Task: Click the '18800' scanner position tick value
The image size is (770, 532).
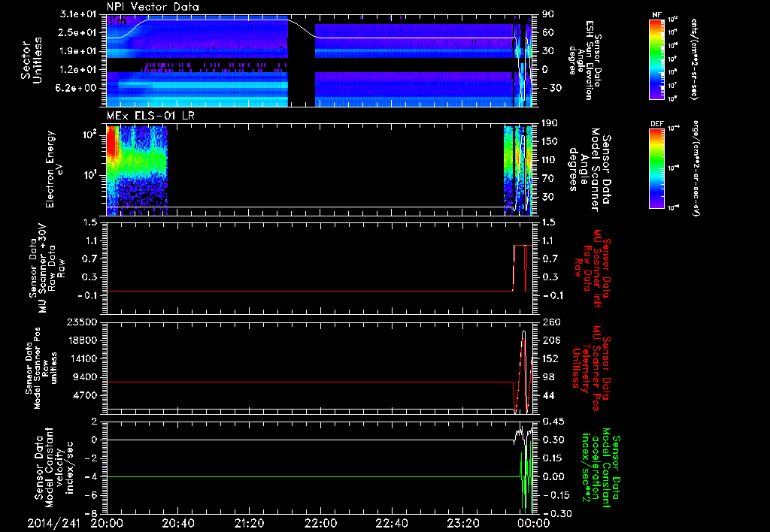Action: (x=82, y=340)
